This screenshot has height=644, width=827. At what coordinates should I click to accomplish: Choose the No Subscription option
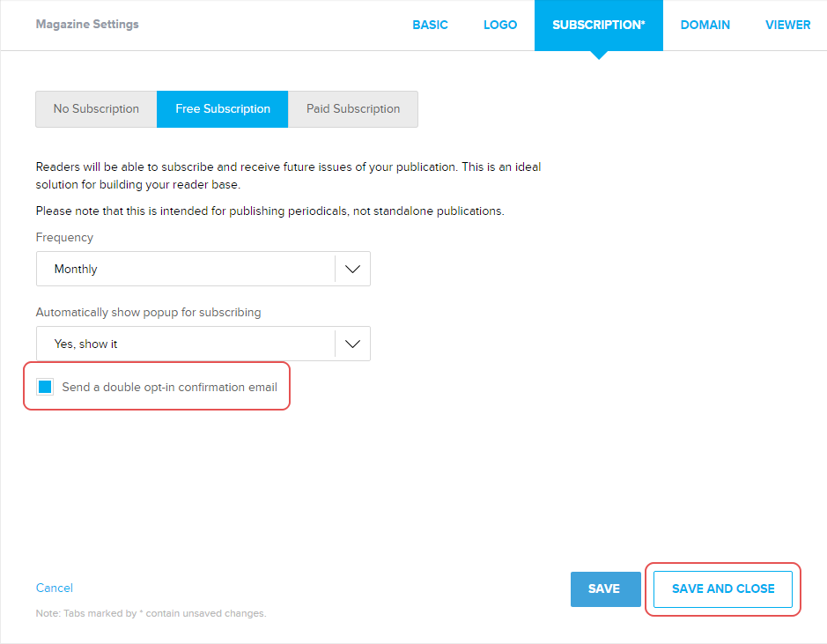tap(96, 109)
